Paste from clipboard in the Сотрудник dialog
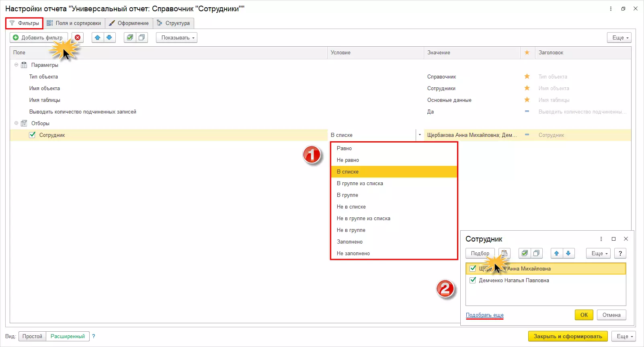The image size is (644, 347). [505, 253]
